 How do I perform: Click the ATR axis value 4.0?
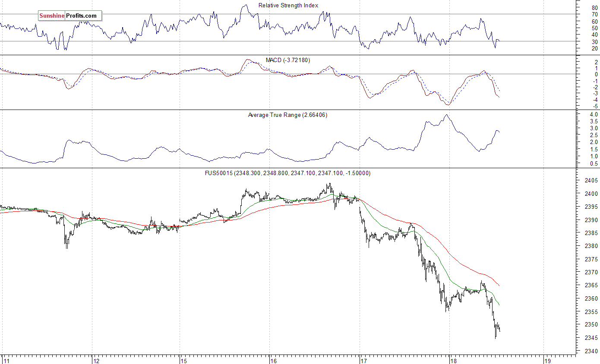[594, 114]
